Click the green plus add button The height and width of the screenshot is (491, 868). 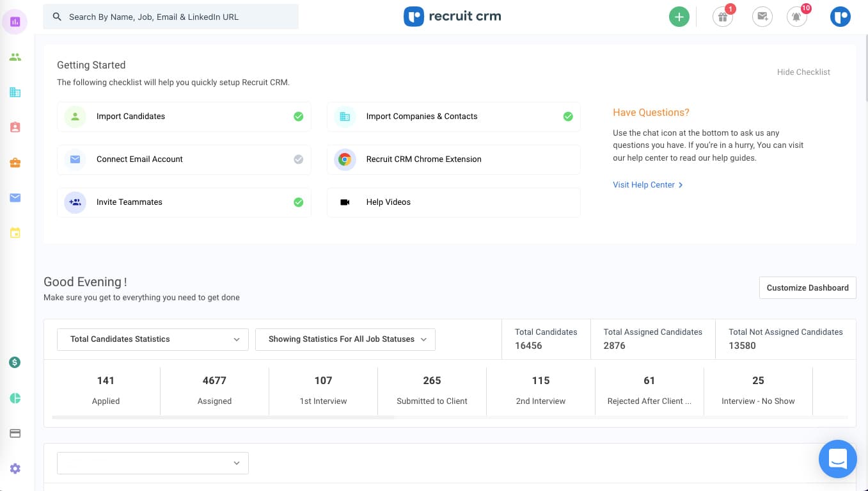click(x=679, y=17)
